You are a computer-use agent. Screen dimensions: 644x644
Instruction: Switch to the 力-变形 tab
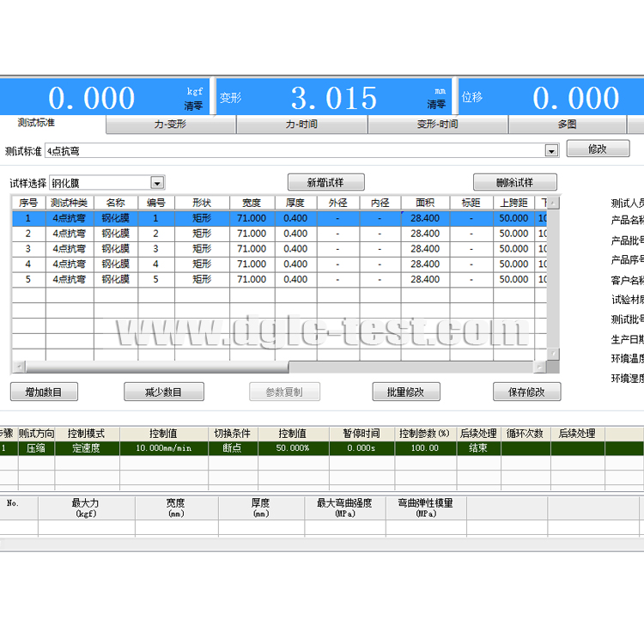[170, 125]
